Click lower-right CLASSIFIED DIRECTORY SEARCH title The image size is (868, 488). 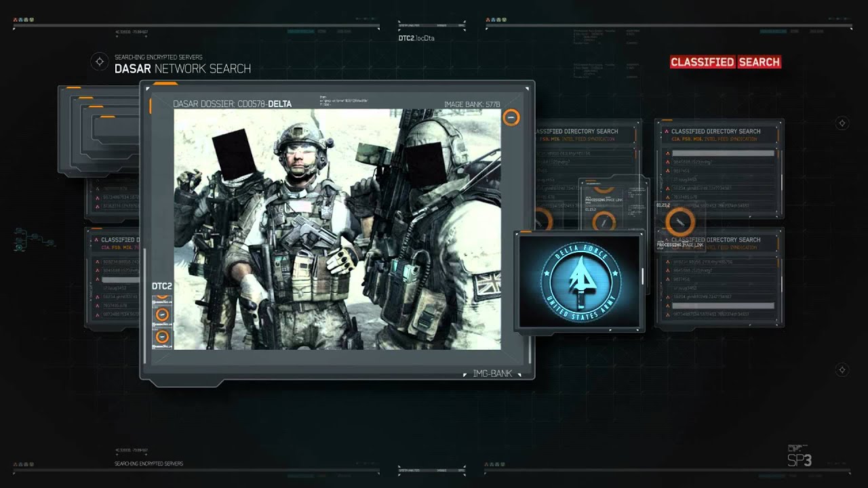[x=716, y=240]
